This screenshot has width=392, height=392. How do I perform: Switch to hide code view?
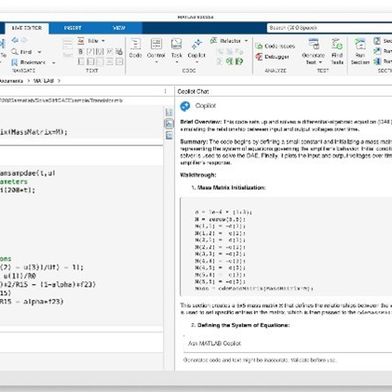[x=169, y=135]
